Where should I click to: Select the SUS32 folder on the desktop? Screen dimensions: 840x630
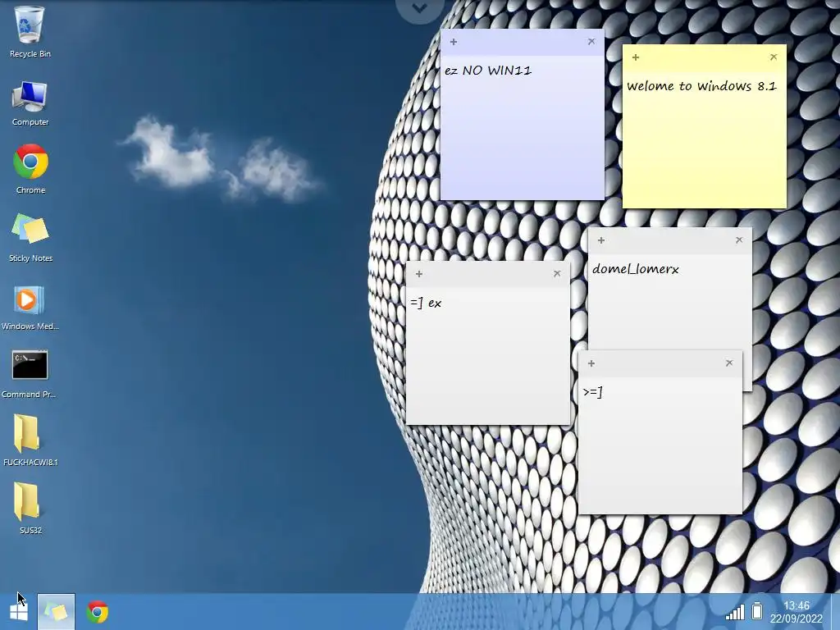[x=30, y=508]
